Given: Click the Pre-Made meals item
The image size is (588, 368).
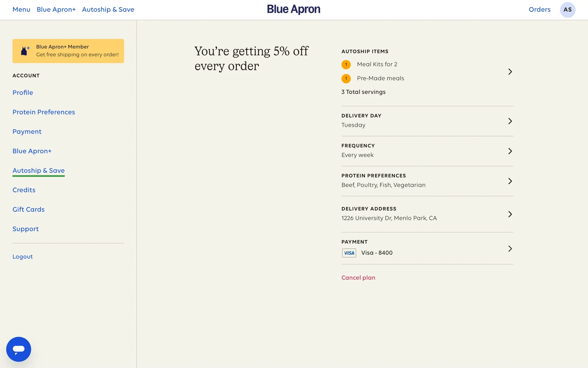Looking at the screenshot, I should (380, 79).
